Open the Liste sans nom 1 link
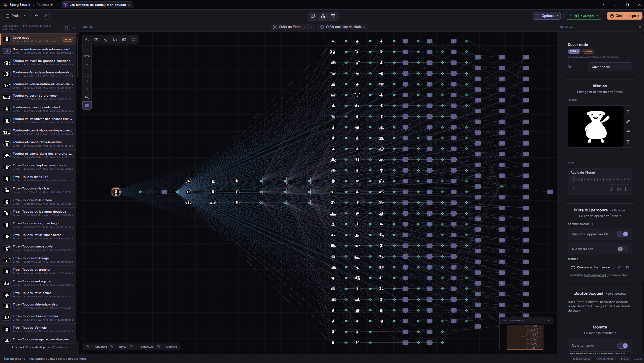This screenshot has height=363, width=644. click(x=595, y=275)
